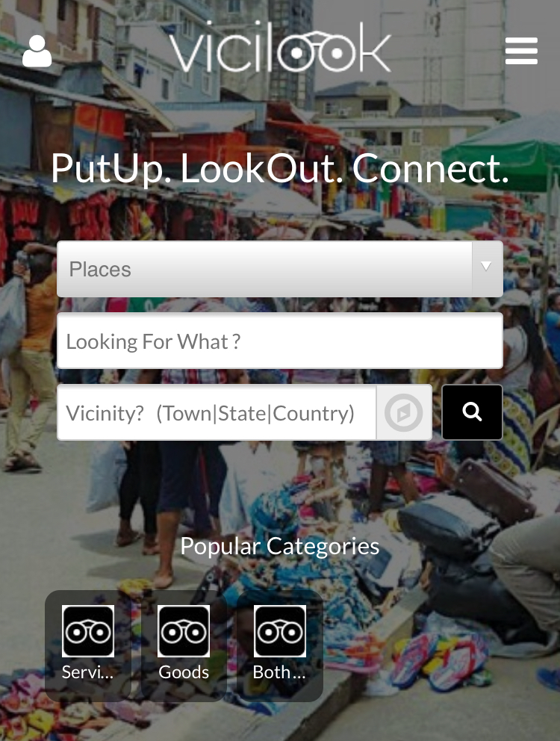Select the Goods label
This screenshot has width=560, height=741.
coord(184,672)
